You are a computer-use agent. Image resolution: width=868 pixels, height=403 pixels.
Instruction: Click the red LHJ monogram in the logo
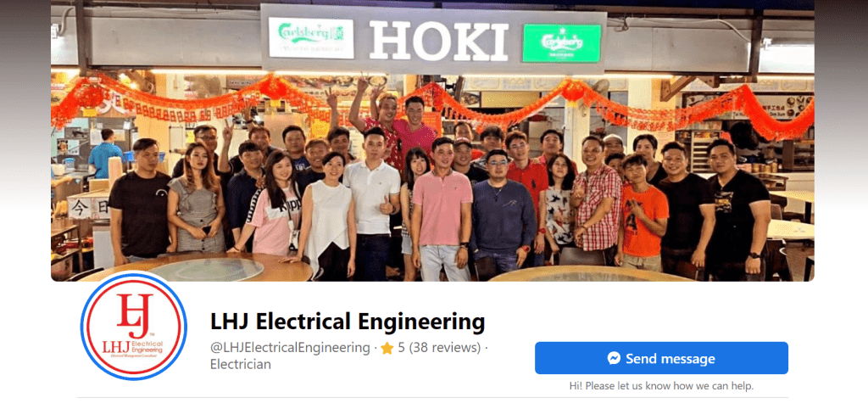(x=134, y=316)
